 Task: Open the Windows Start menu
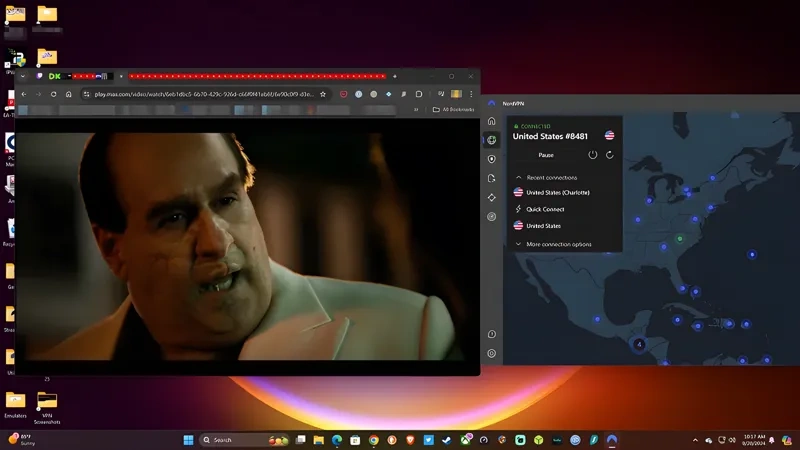(x=187, y=440)
